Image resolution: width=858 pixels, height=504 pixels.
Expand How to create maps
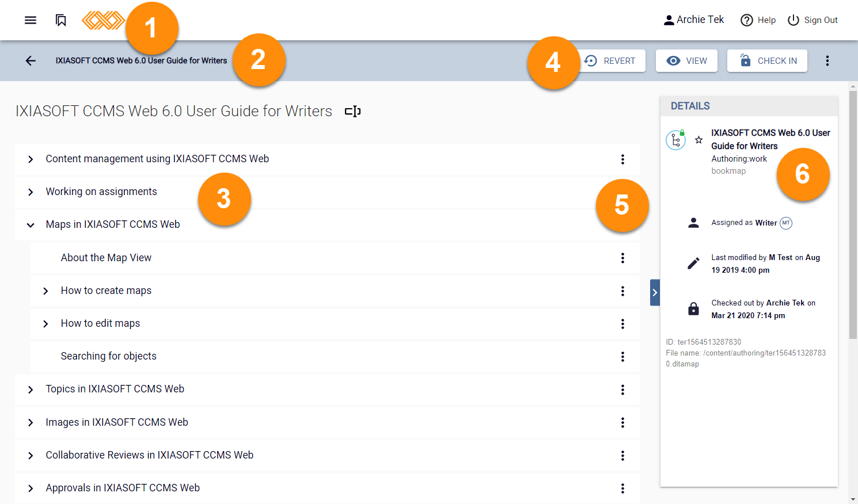click(45, 291)
